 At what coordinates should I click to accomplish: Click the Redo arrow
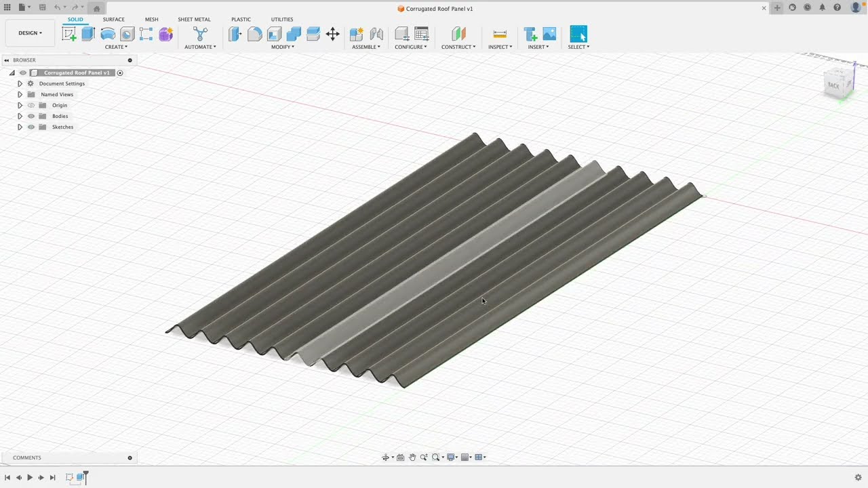(x=75, y=7)
